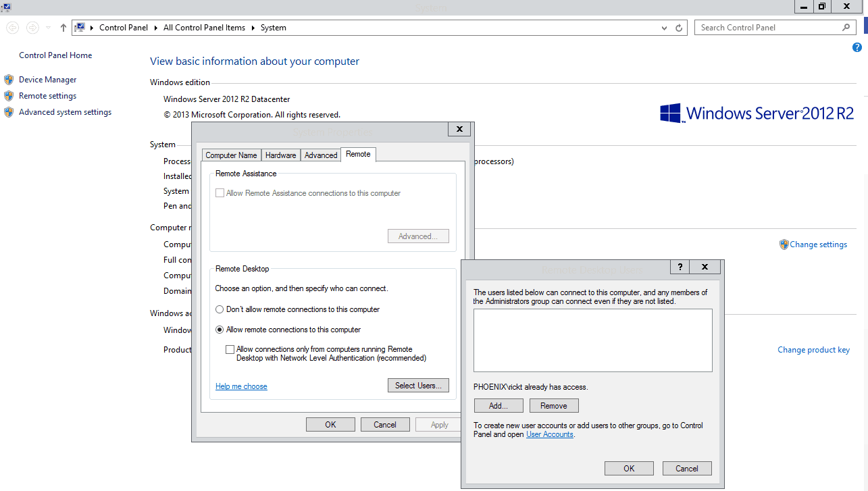
Task: Select Allow remote connections to this computer
Action: [x=220, y=330]
